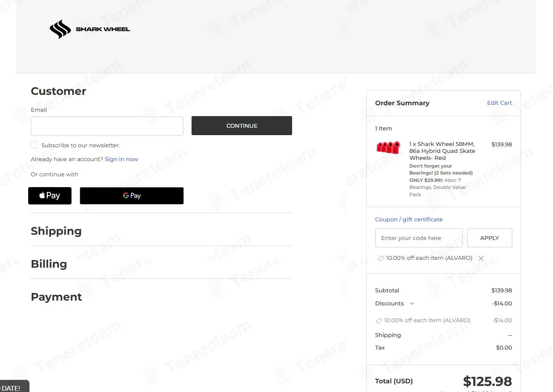Click the Customer section heading
This screenshot has height=392, width=553.
[59, 91]
